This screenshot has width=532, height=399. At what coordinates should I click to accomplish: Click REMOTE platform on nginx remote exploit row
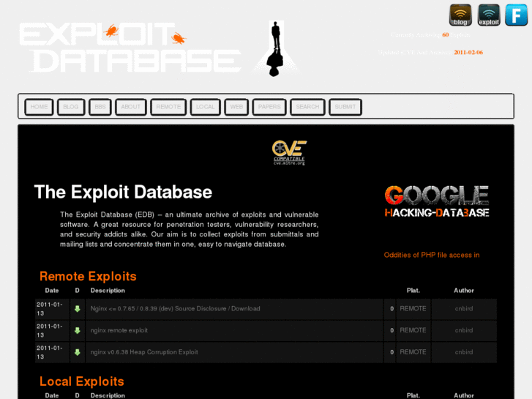(x=413, y=330)
